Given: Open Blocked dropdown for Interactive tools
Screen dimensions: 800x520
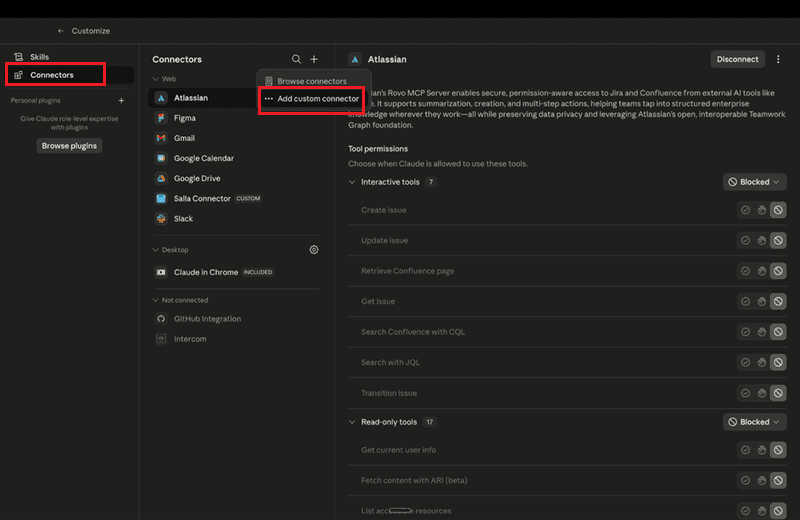Looking at the screenshot, I should 754,182.
